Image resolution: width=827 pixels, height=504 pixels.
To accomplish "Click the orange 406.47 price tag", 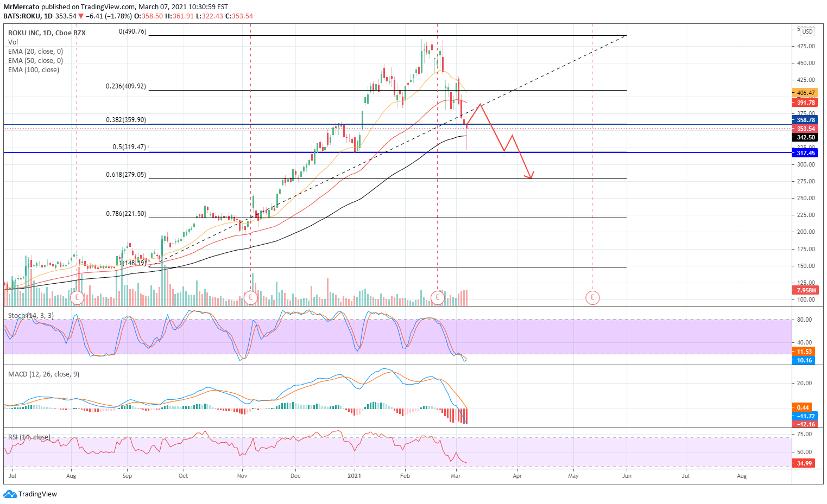I will coord(805,93).
